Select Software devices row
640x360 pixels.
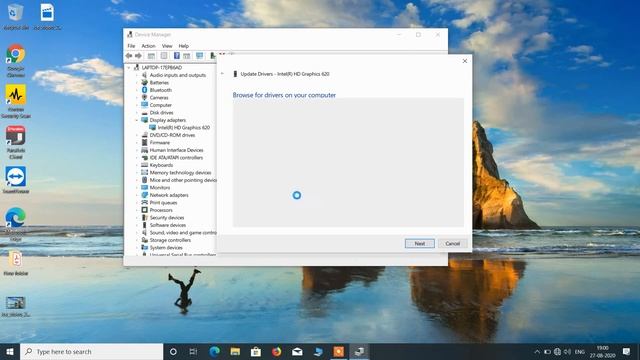(163, 225)
